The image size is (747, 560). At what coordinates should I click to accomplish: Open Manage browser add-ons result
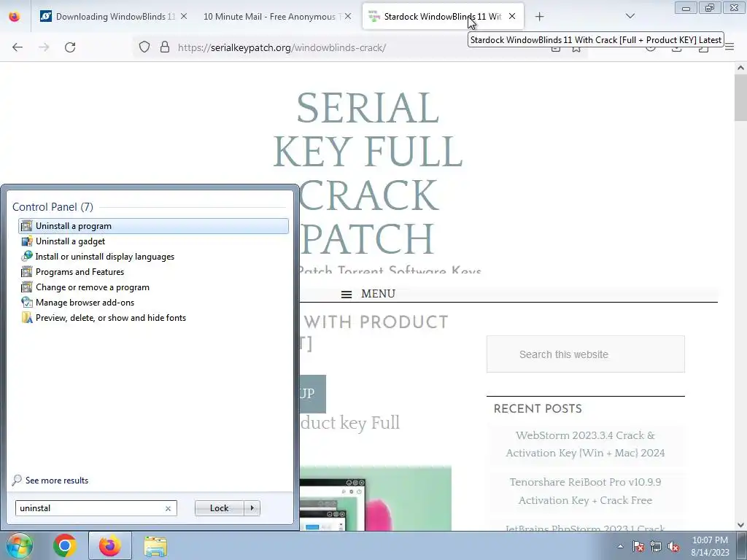click(x=153, y=303)
